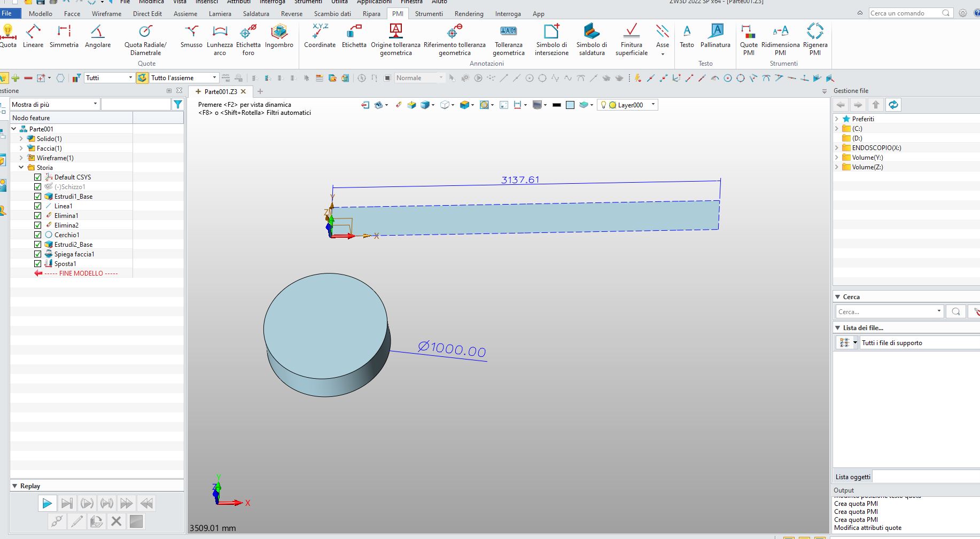Screen dimensions: 980x539
Task: Select the Sposta1 feature
Action: click(65, 264)
